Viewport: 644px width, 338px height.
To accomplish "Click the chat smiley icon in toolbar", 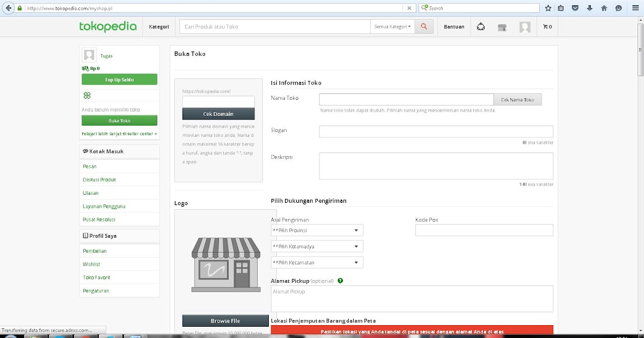I will [x=619, y=8].
